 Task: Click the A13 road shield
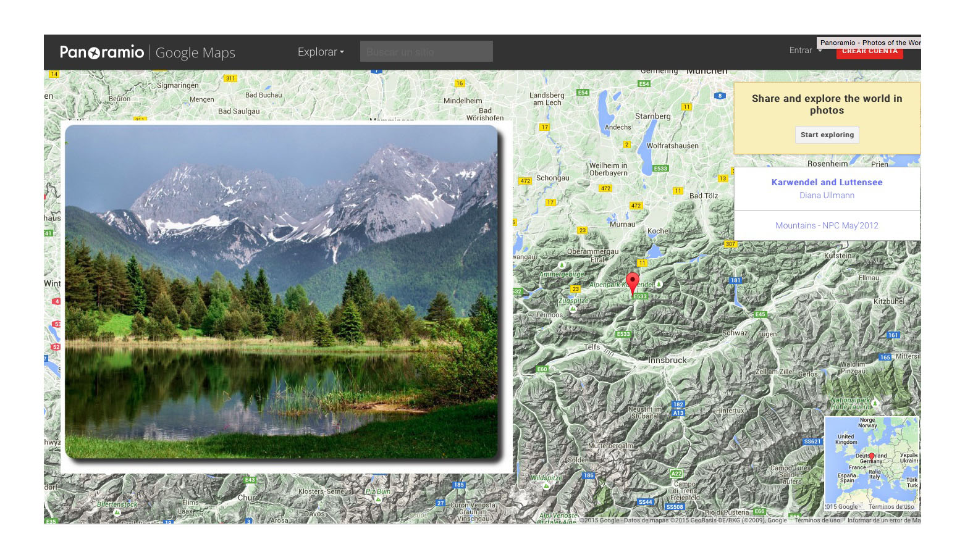pos(678,413)
